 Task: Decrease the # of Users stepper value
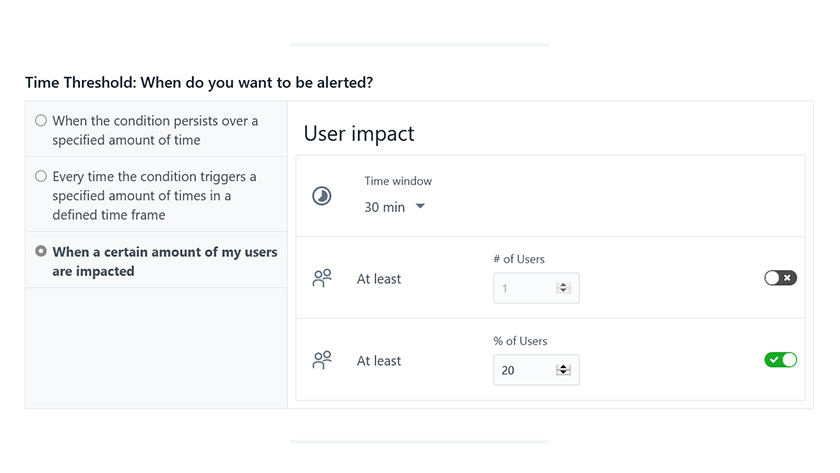[x=563, y=291]
